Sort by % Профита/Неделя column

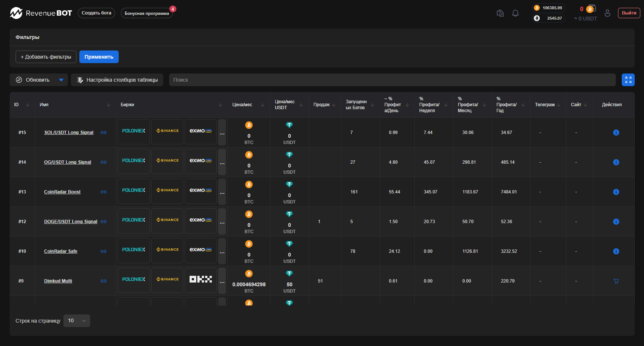[446, 105]
